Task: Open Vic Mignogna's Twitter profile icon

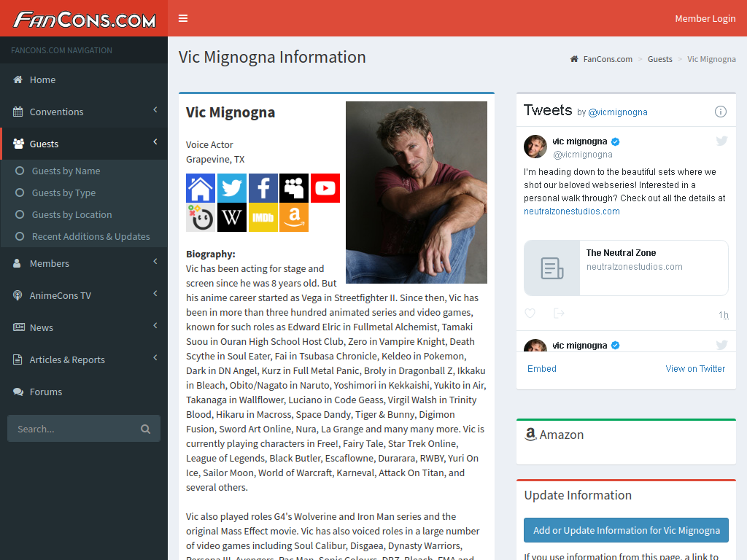Action: pos(232,188)
